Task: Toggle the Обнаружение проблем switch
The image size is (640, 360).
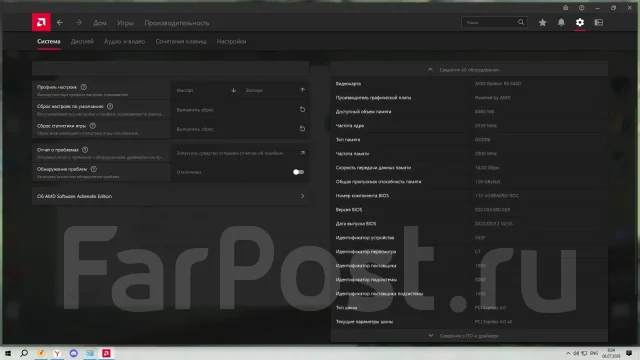Action: [298, 172]
